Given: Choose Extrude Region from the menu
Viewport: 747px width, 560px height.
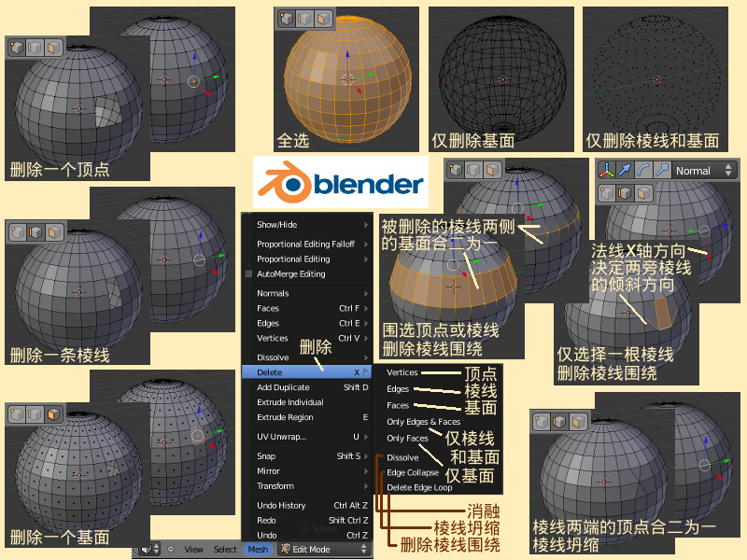Looking at the screenshot, I should pyautogui.click(x=307, y=417).
